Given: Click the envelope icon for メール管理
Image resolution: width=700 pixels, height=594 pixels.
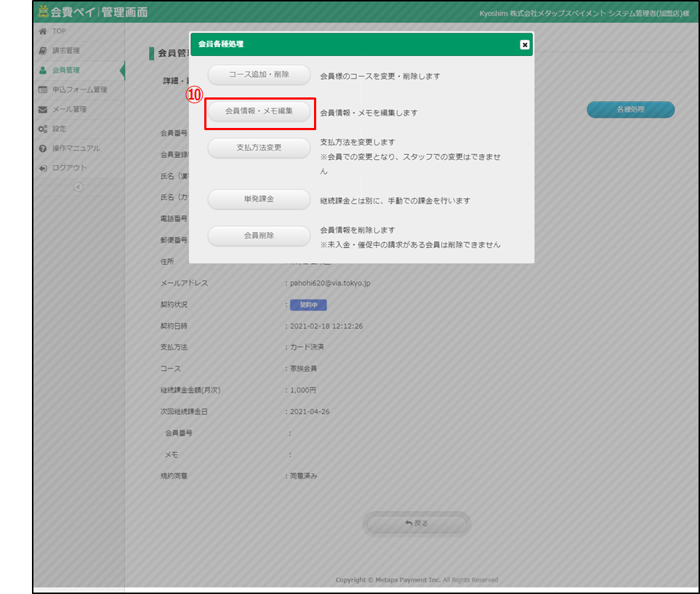Looking at the screenshot, I should tap(43, 110).
